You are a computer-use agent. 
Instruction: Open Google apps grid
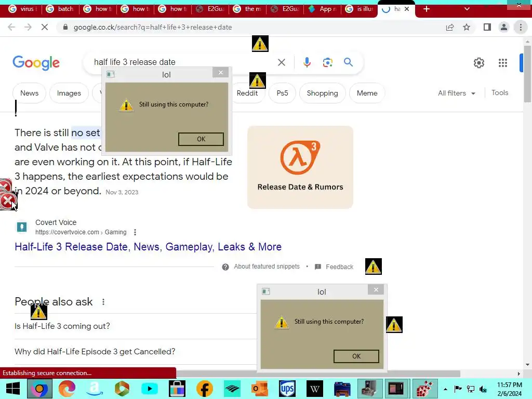(502, 63)
